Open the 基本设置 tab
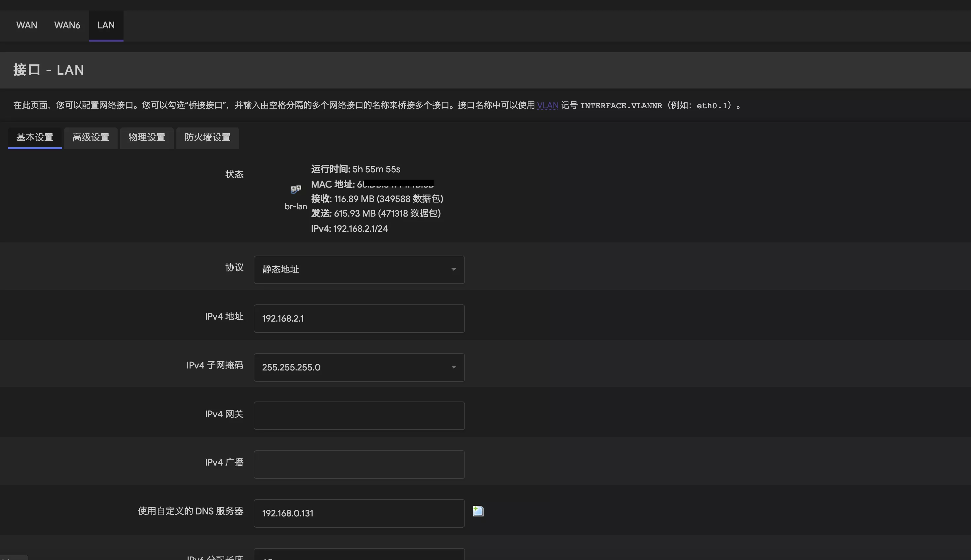The image size is (971, 560). [x=35, y=137]
